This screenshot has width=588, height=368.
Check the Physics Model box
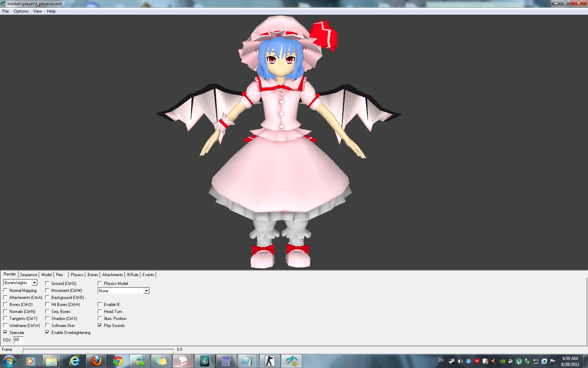[x=100, y=283]
